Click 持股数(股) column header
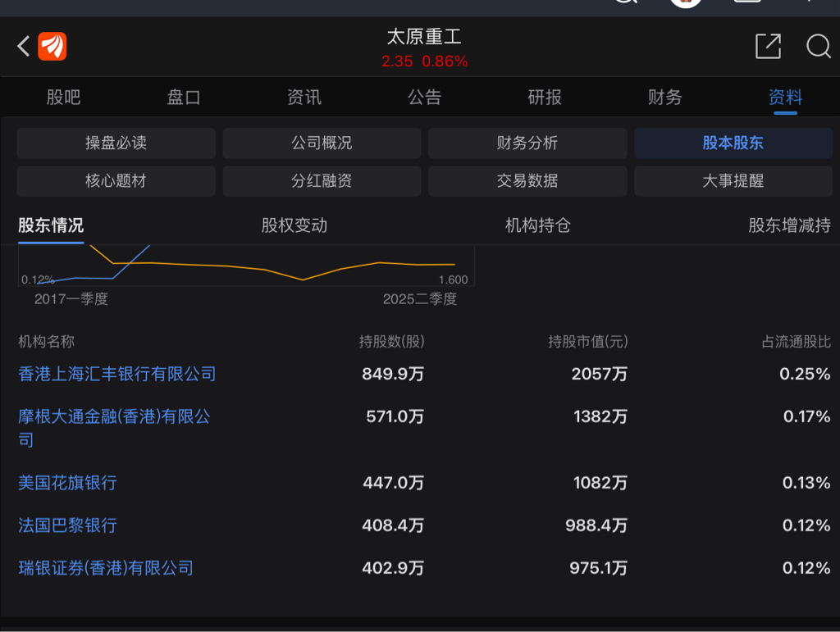Screen dimensions: 840x632 coord(391,342)
